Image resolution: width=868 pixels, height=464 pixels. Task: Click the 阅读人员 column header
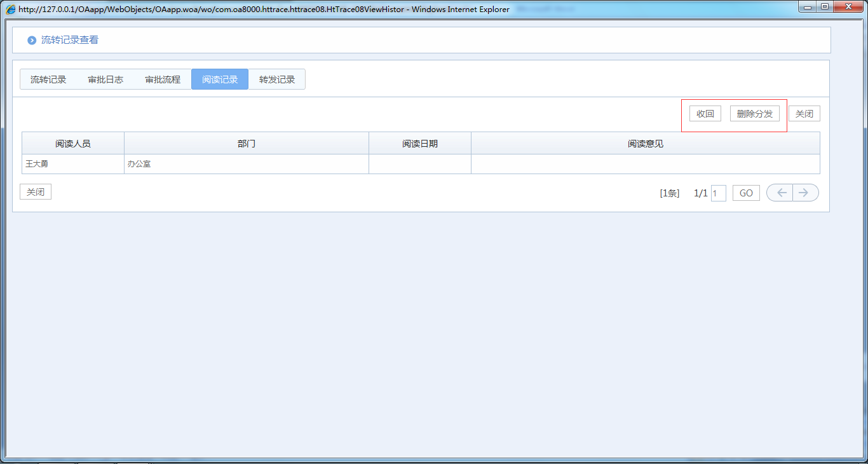[73, 144]
